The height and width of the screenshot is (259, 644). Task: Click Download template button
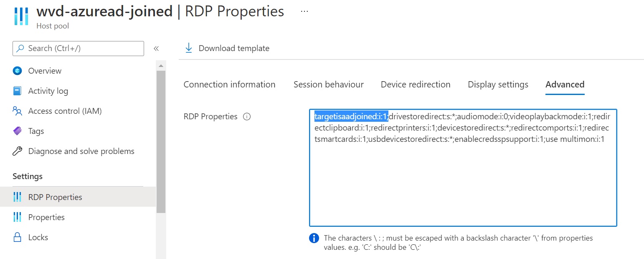[227, 48]
